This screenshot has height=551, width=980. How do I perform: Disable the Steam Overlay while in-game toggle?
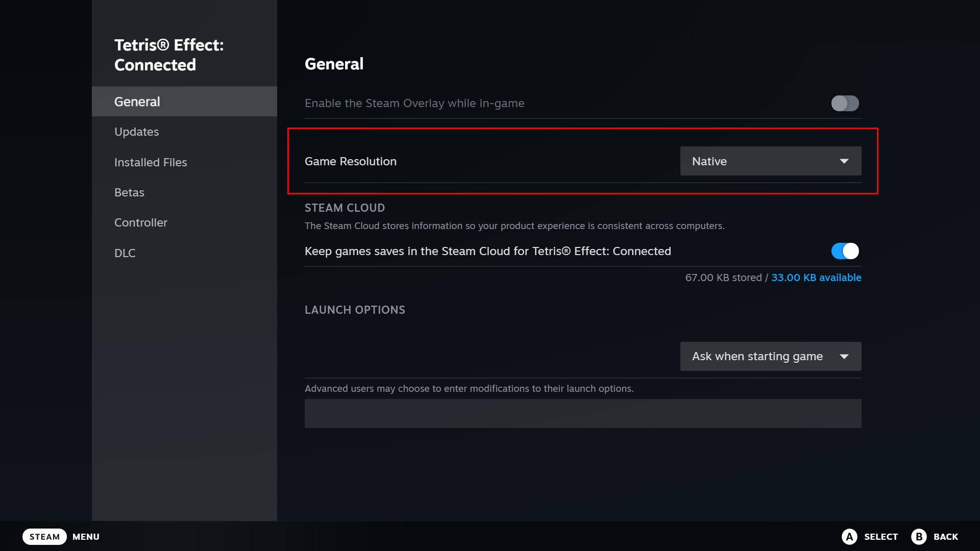click(845, 103)
